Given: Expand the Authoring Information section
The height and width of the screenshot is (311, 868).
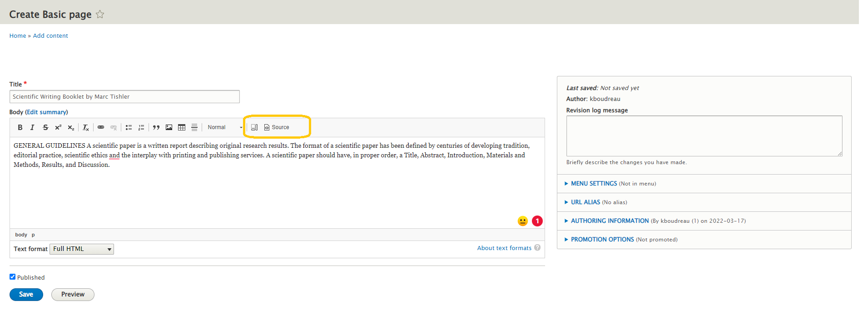Looking at the screenshot, I should point(610,221).
